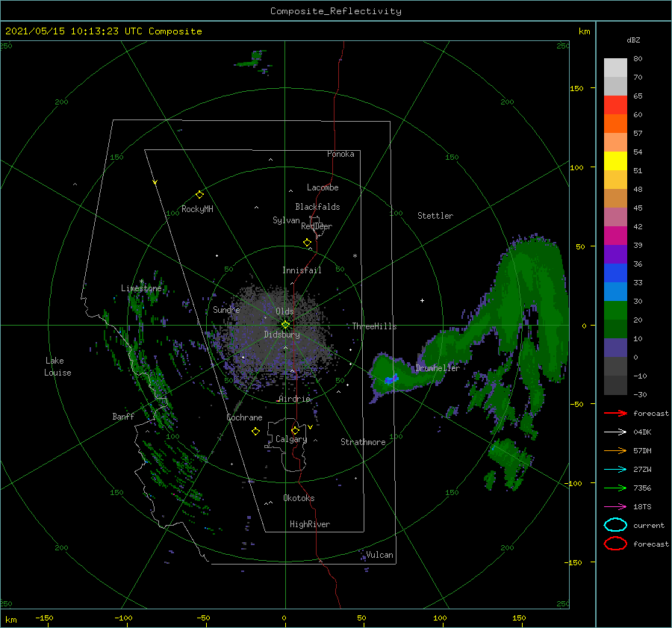Click the Cochrane label
Screen dimensions: 672x628
coord(244,417)
